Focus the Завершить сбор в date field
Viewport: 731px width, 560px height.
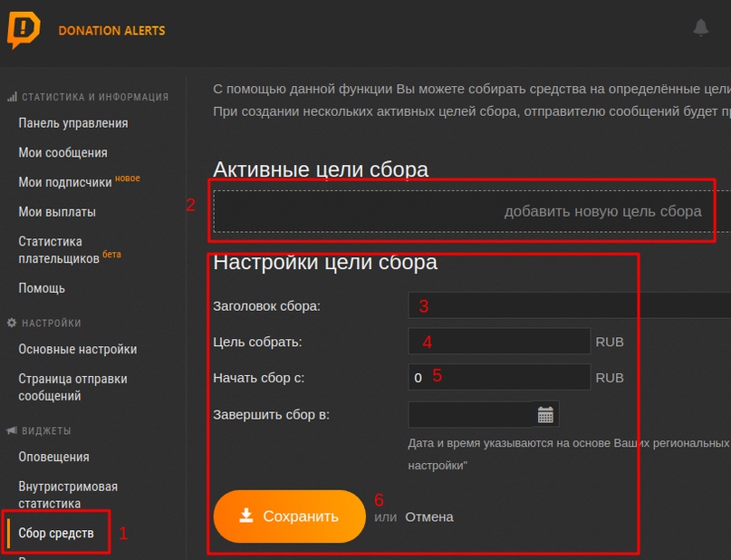(x=471, y=414)
